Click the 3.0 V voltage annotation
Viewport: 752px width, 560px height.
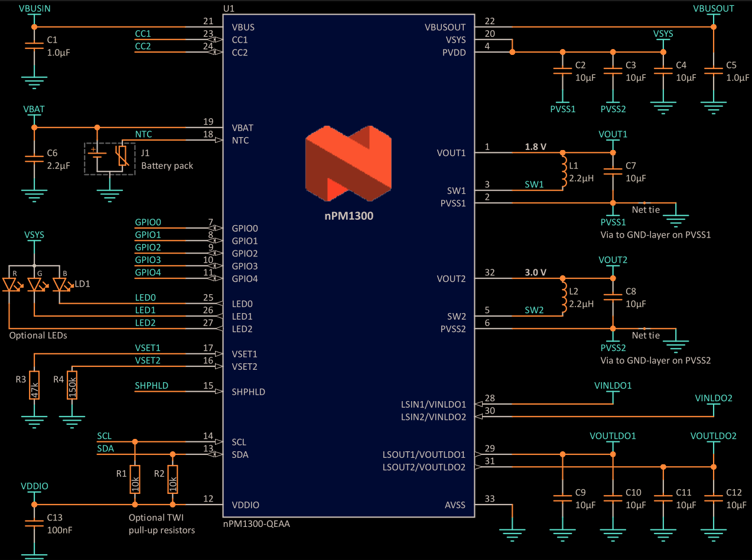click(536, 272)
